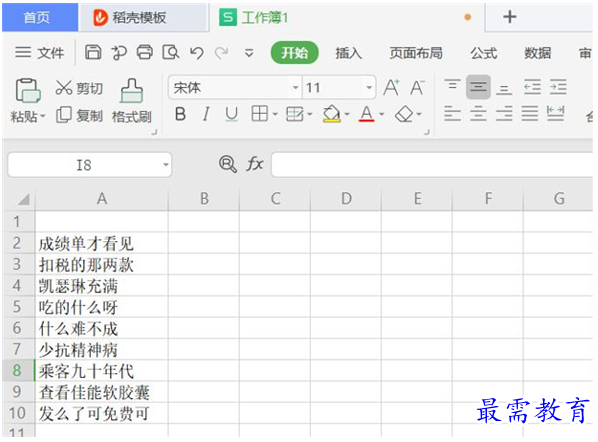Go to the 首页 tab
Viewport: 598px width, 442px height.
click(40, 18)
